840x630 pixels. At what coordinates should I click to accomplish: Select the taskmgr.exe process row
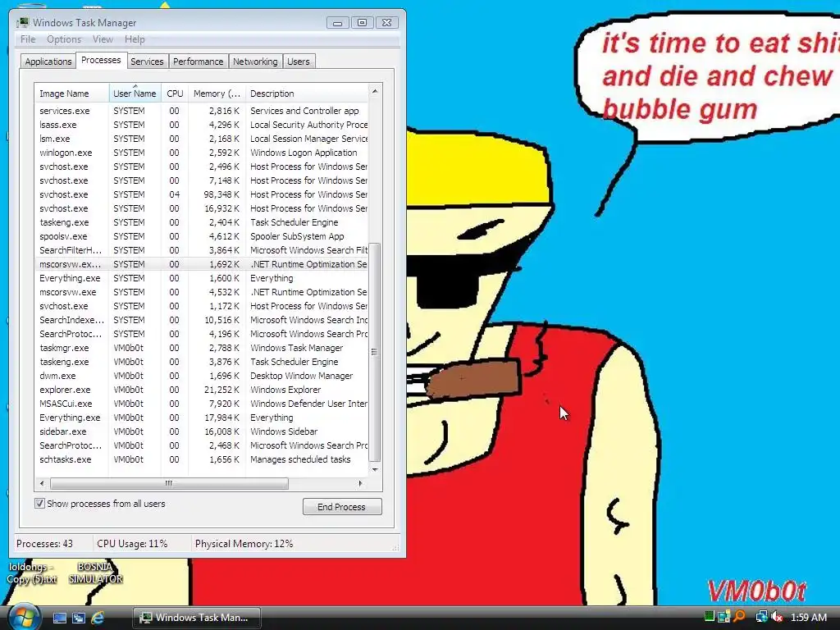[x=202, y=348]
